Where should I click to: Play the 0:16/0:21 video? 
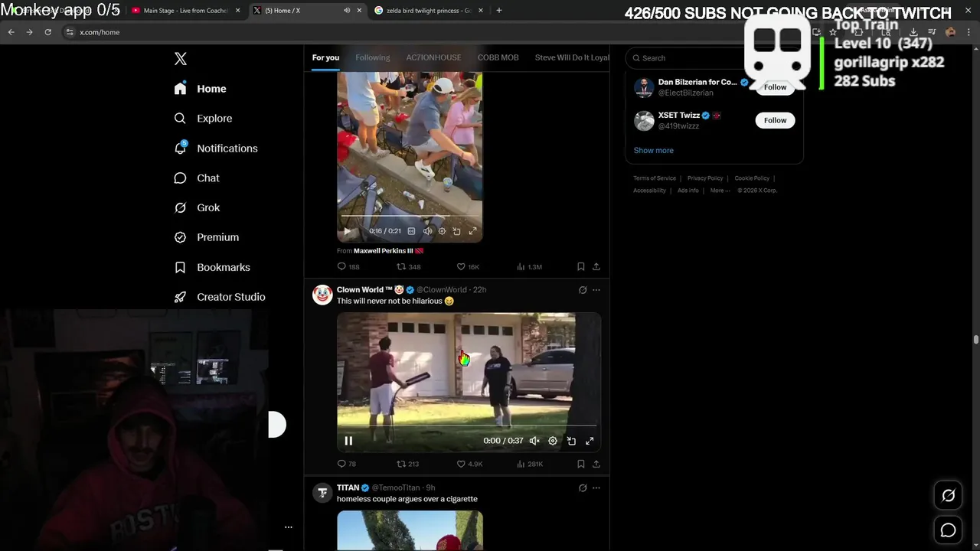(x=347, y=231)
